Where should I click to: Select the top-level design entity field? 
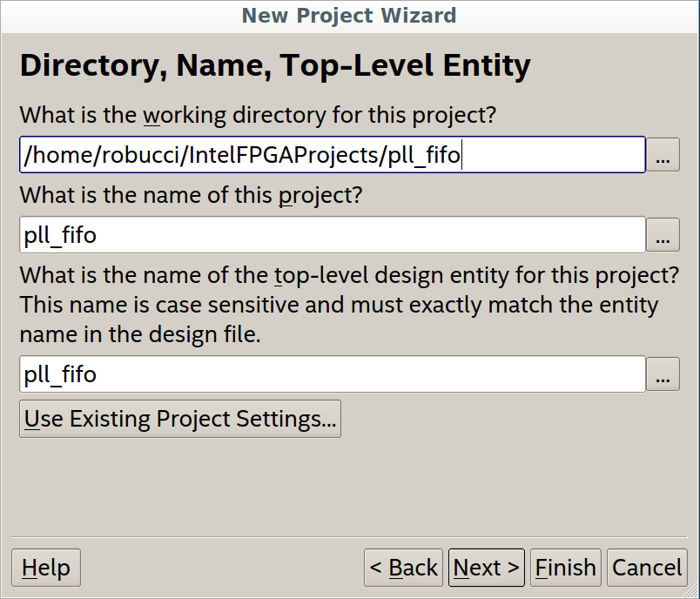coord(331,374)
